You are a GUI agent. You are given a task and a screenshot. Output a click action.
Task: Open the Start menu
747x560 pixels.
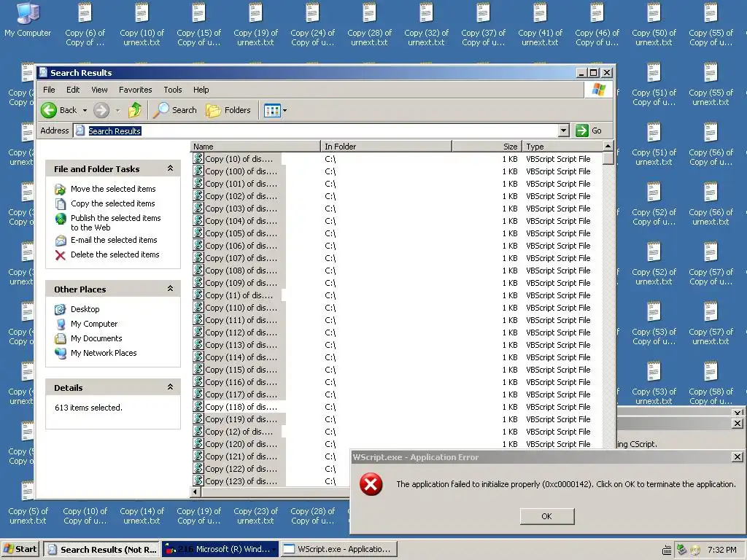[x=20, y=549]
